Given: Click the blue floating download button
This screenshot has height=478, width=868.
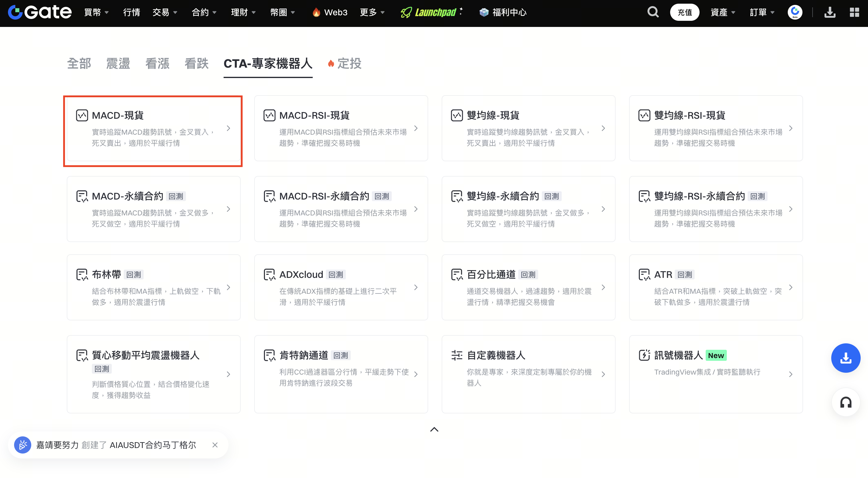Looking at the screenshot, I should point(845,358).
